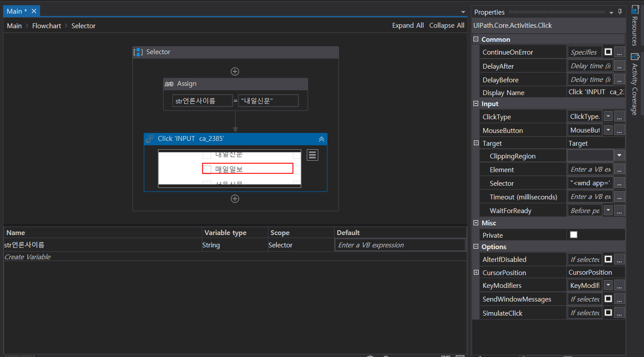Click Create Variable in variables panel
This screenshot has height=357, width=644.
click(27, 257)
